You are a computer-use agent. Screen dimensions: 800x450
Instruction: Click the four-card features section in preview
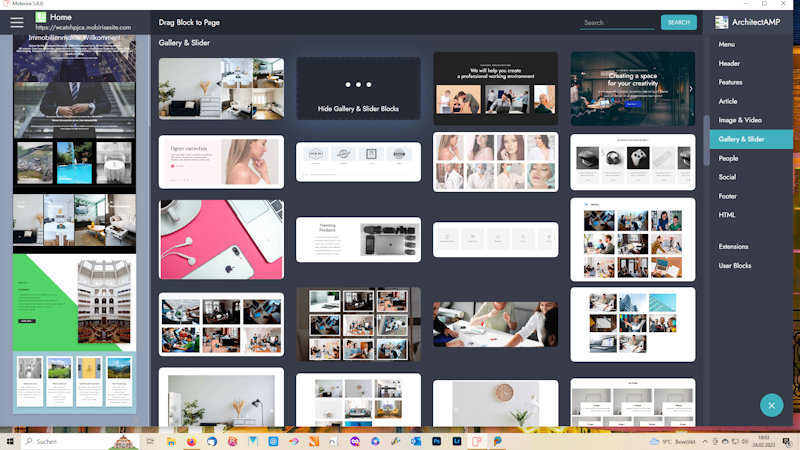click(x=74, y=382)
